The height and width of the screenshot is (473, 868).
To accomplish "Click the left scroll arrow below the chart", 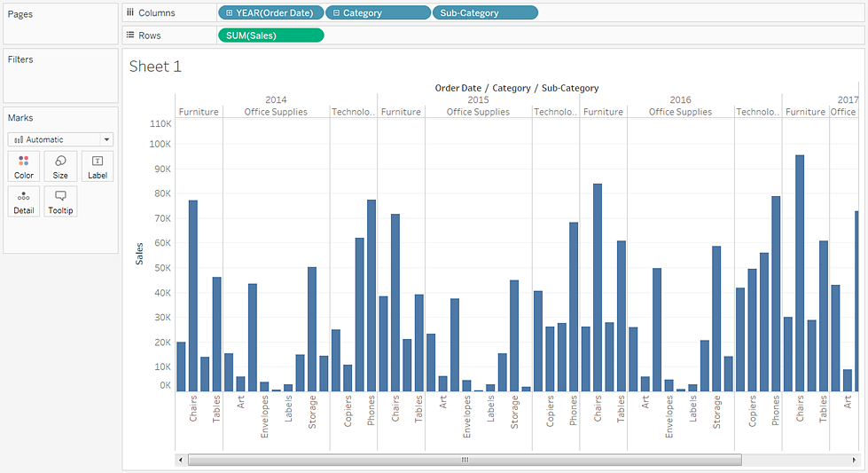I will [182, 460].
